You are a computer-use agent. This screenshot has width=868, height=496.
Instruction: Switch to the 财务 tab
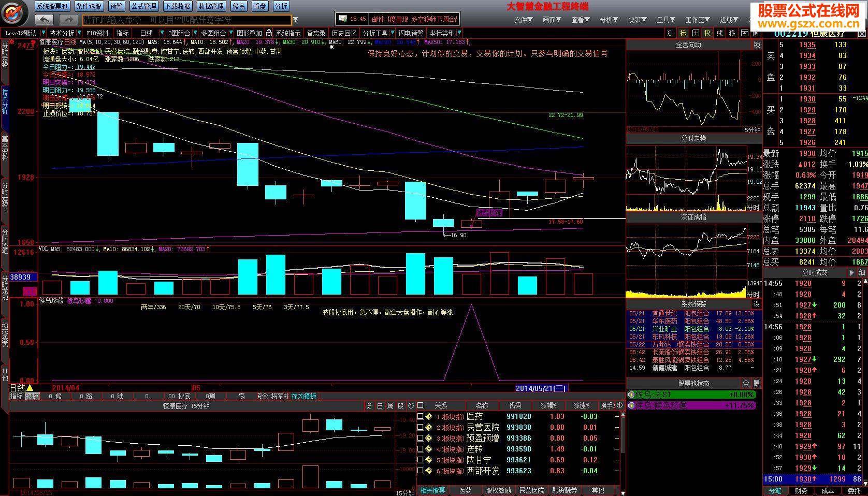click(801, 491)
